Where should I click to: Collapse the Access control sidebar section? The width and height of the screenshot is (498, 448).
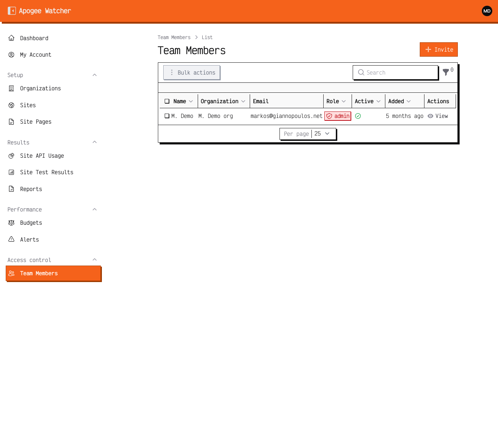[95, 260]
